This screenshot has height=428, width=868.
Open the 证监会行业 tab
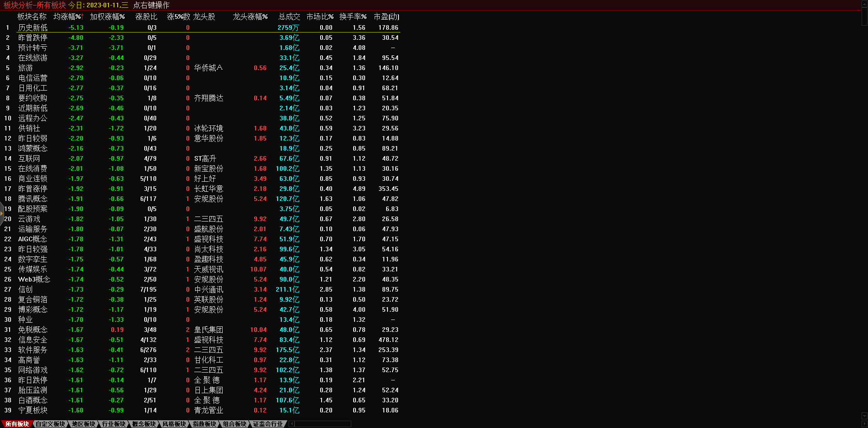(268, 424)
